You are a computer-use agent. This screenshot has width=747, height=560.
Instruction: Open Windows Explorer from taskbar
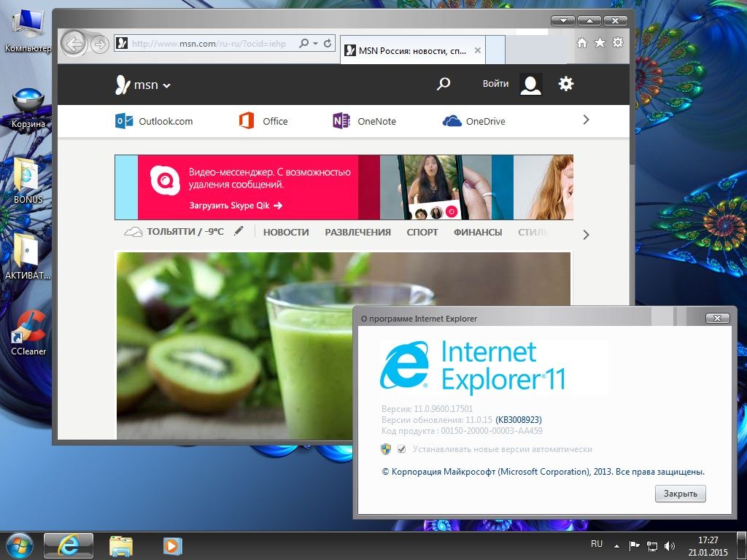pos(120,545)
